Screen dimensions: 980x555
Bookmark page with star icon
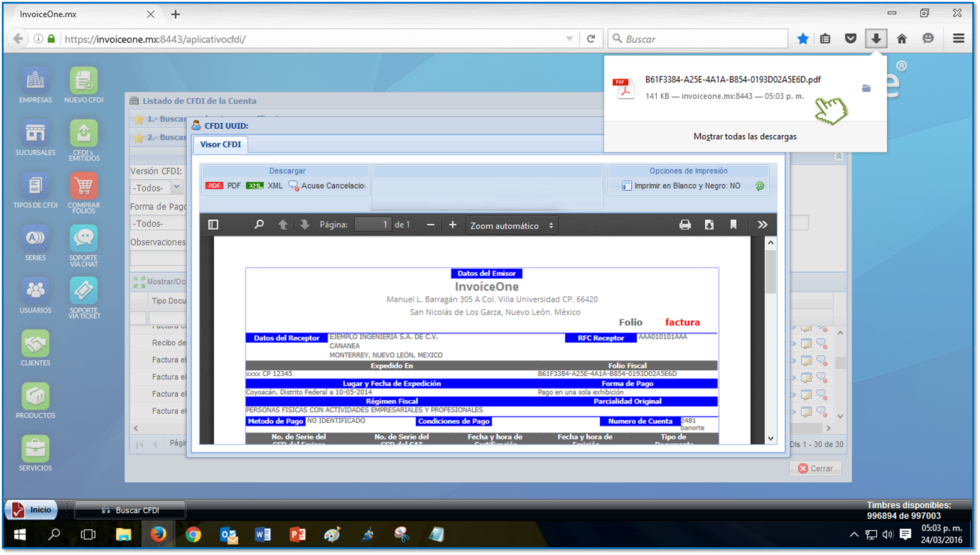coord(803,39)
